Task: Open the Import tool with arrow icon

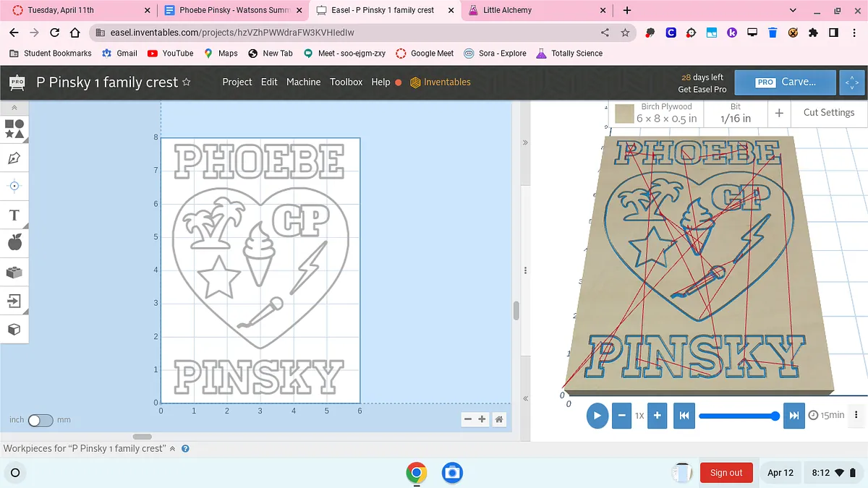Action: 14,300
